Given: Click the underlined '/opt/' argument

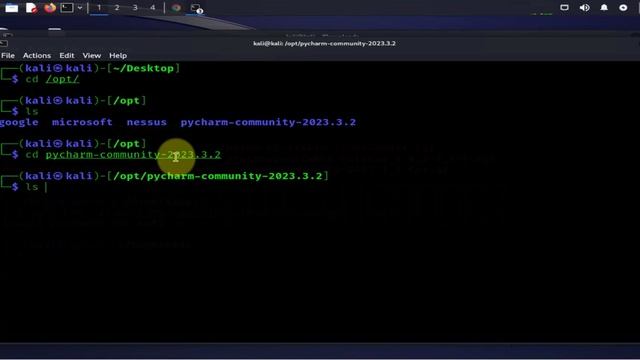Looking at the screenshot, I should coord(62,79).
